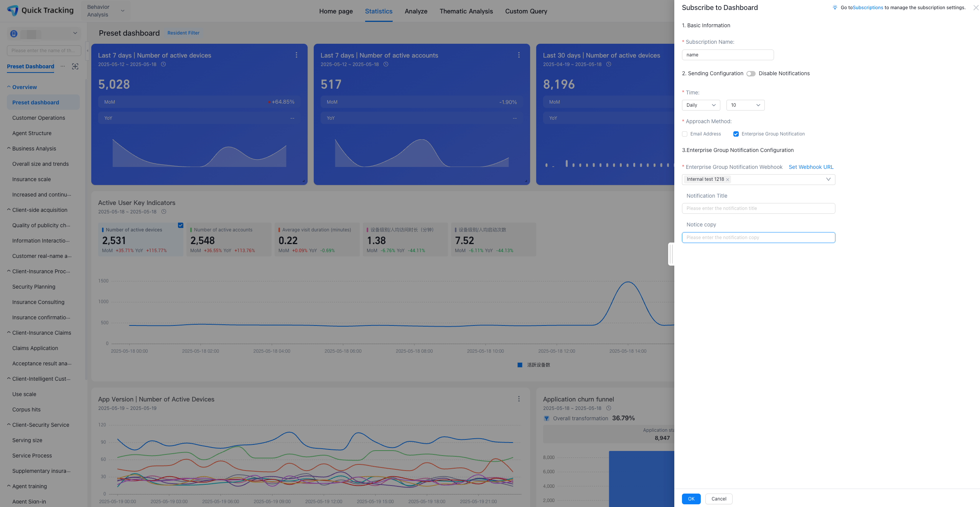Click the Quick Tracking logo icon
This screenshot has height=507, width=980.
(x=13, y=10)
